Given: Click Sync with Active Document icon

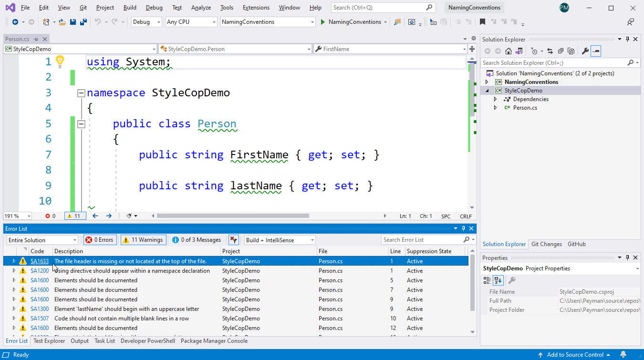Looking at the screenshot, I should pos(550,51).
